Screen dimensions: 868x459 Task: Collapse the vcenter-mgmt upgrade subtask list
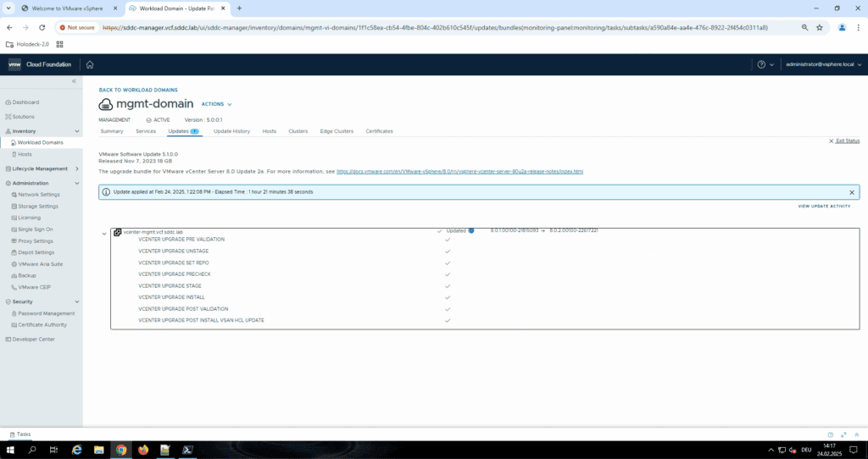click(x=104, y=234)
